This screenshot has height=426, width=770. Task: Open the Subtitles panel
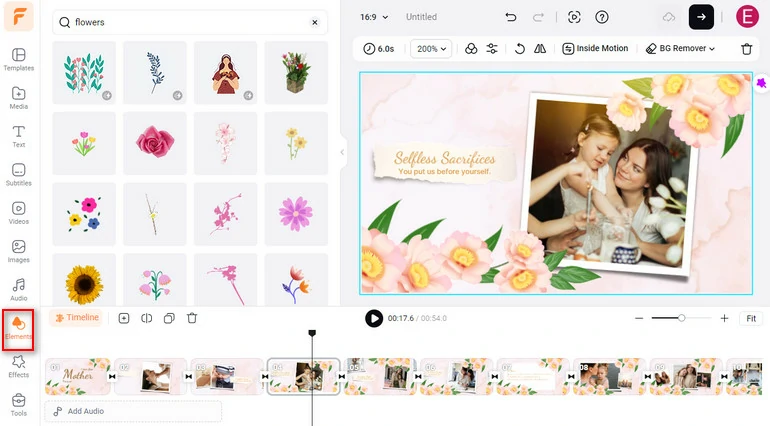[x=19, y=174]
